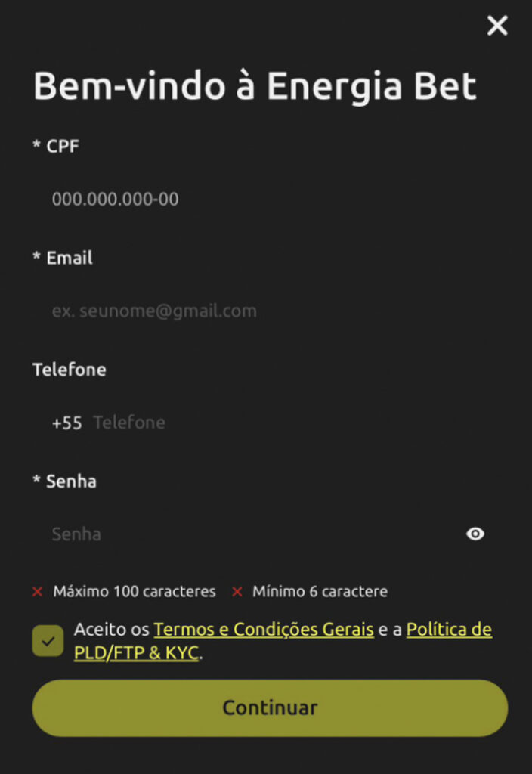Hide the password using the visibility toggle
This screenshot has width=532, height=774.
[x=475, y=534]
